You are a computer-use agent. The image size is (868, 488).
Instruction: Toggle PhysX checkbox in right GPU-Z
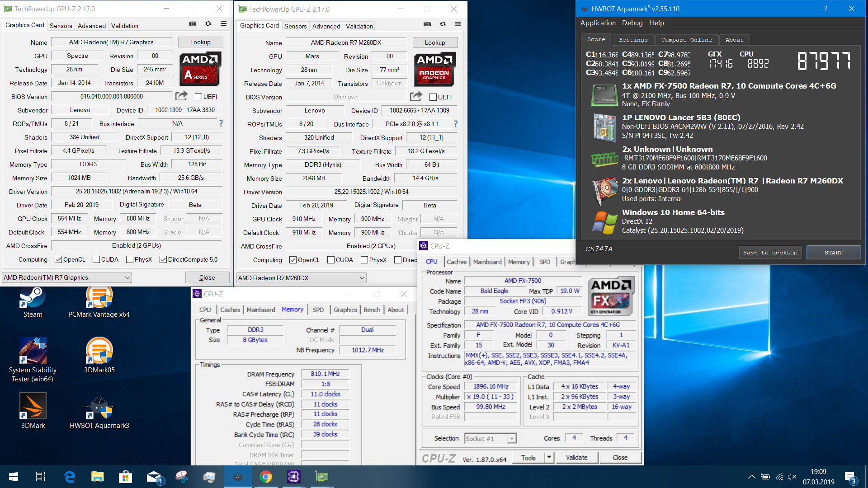364,260
